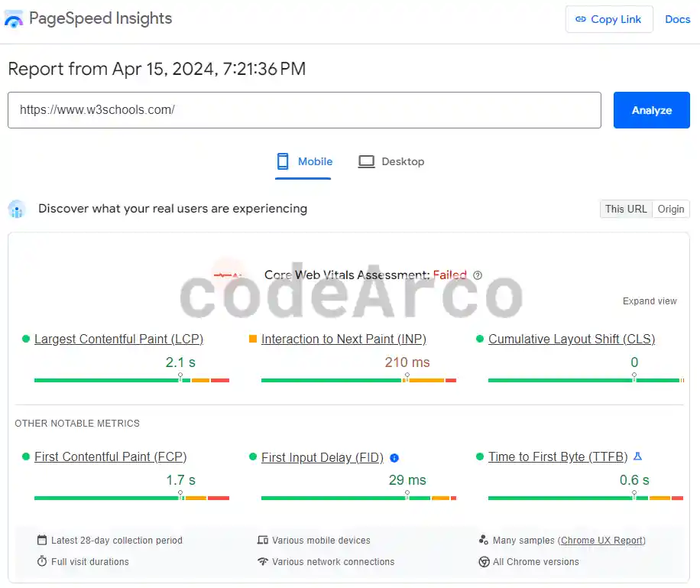Click the FCP distribution bar
Image resolution: width=700 pixels, height=588 pixels.
click(x=131, y=498)
